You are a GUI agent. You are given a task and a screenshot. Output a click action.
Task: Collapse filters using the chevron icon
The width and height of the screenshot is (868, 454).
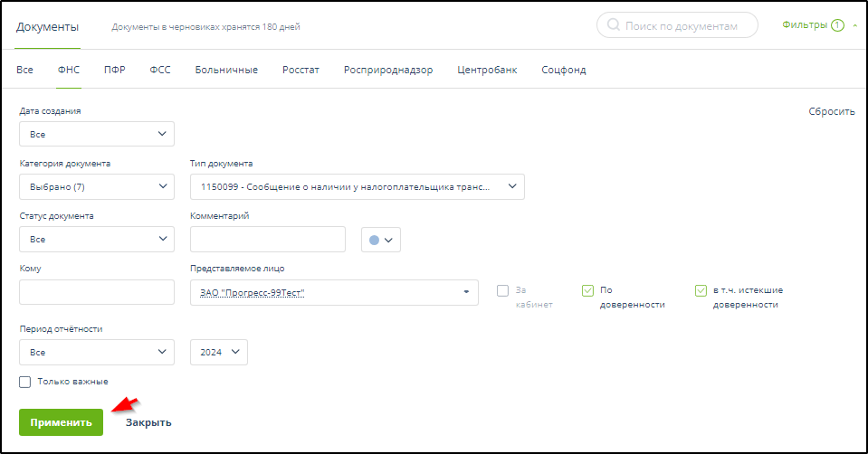tap(854, 26)
